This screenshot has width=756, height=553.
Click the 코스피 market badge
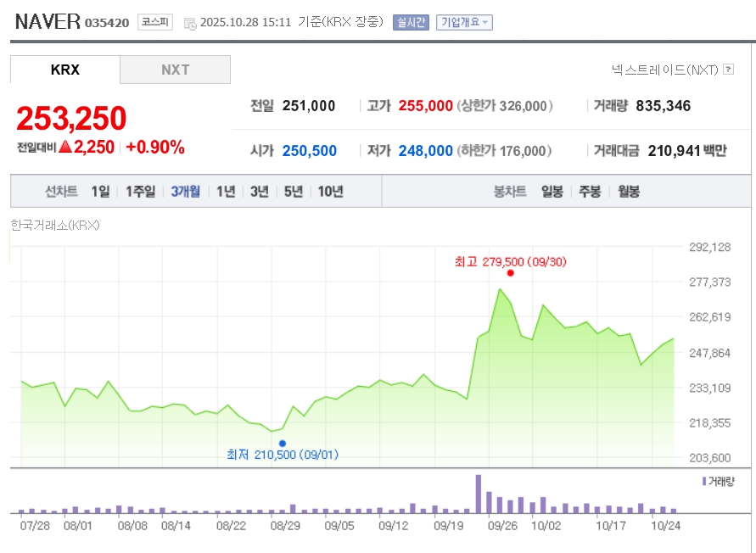[x=154, y=22]
